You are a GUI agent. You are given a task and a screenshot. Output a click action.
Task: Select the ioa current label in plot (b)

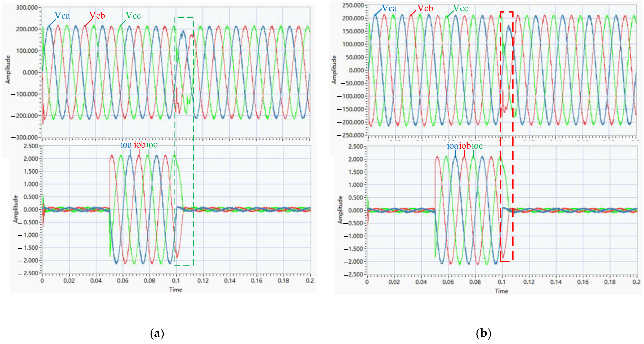(452, 146)
